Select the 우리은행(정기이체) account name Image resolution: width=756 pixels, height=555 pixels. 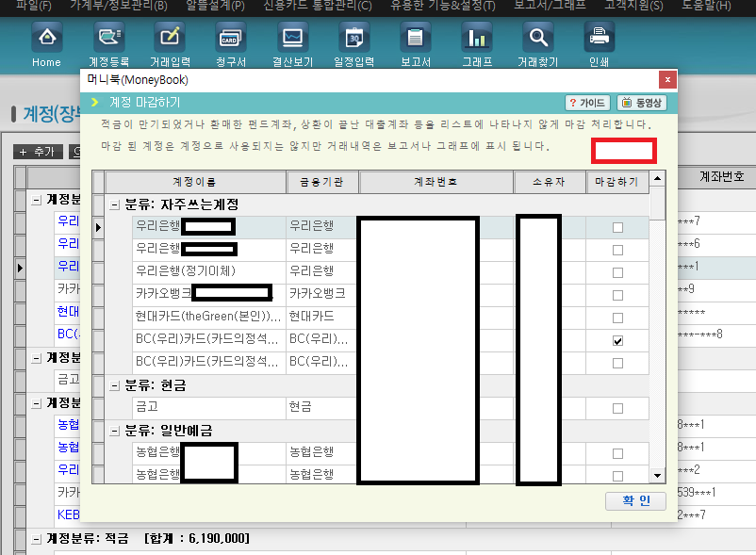(208, 271)
